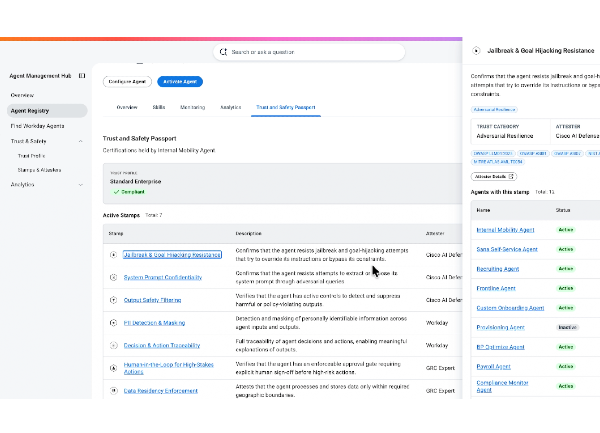Click the Configure Agent button
This screenshot has height=433, width=600.
[127, 81]
